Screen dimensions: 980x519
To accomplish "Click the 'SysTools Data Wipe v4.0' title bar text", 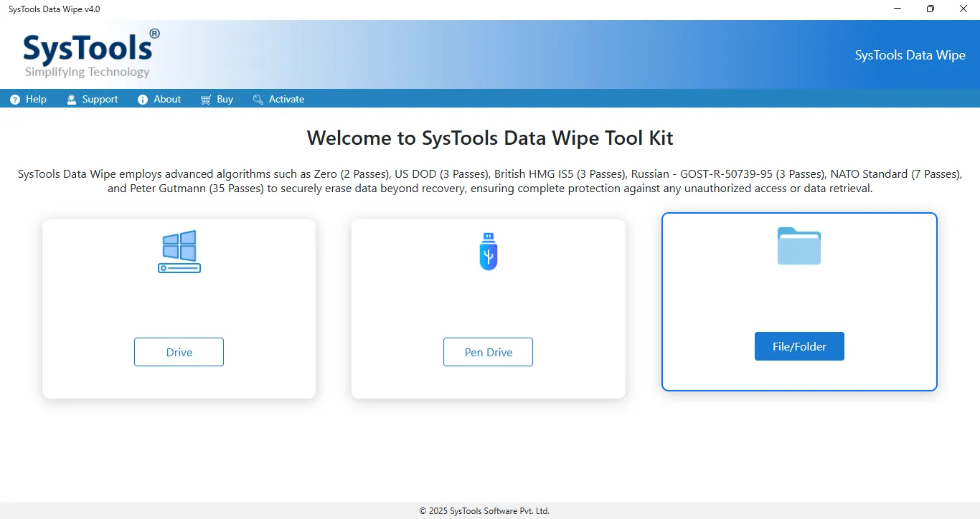I will [x=55, y=9].
